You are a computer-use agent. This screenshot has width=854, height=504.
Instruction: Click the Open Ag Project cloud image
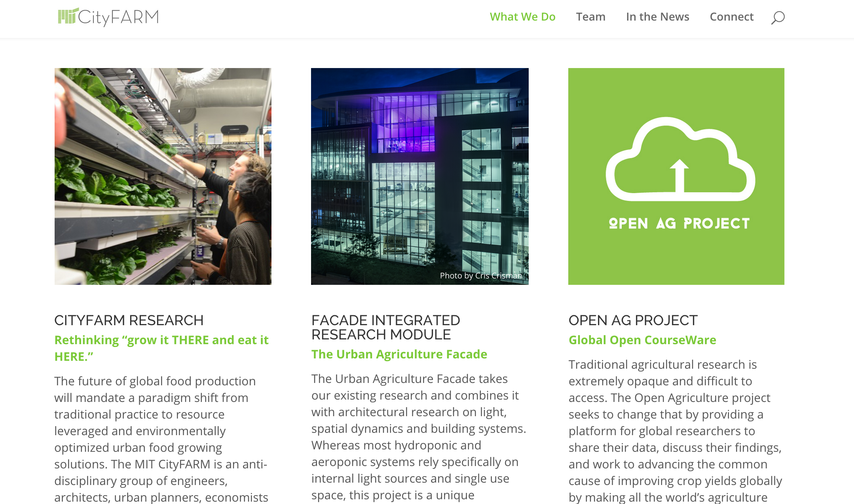pos(676,176)
